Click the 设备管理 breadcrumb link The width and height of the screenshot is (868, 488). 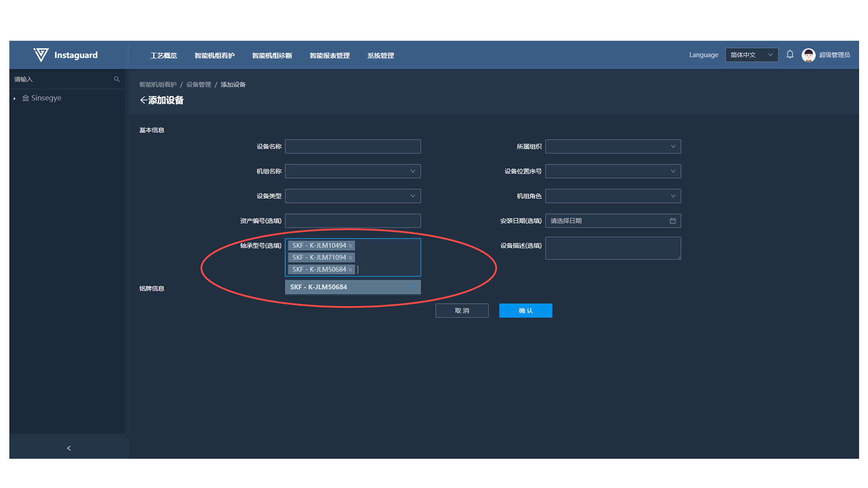point(199,84)
